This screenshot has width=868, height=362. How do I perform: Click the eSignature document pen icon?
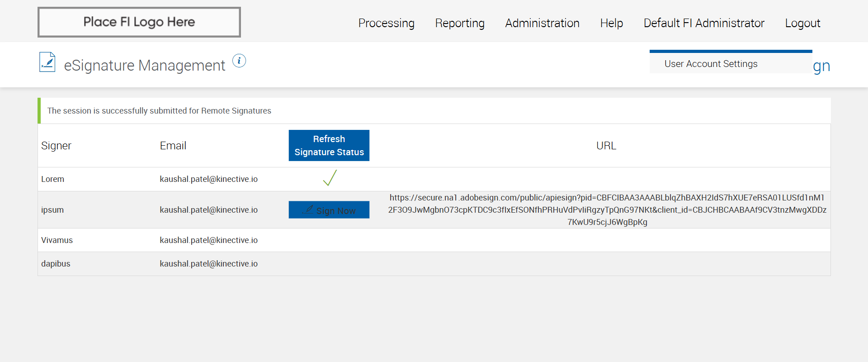pyautogui.click(x=47, y=62)
